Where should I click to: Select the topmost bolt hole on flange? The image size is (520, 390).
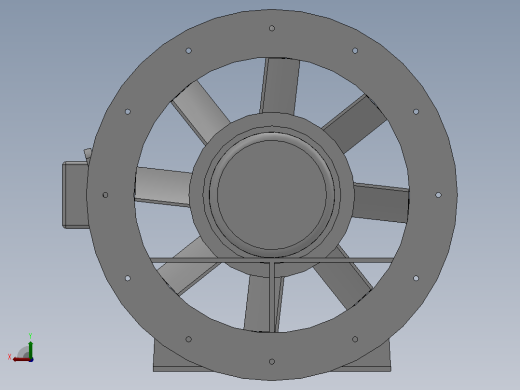point(272,28)
